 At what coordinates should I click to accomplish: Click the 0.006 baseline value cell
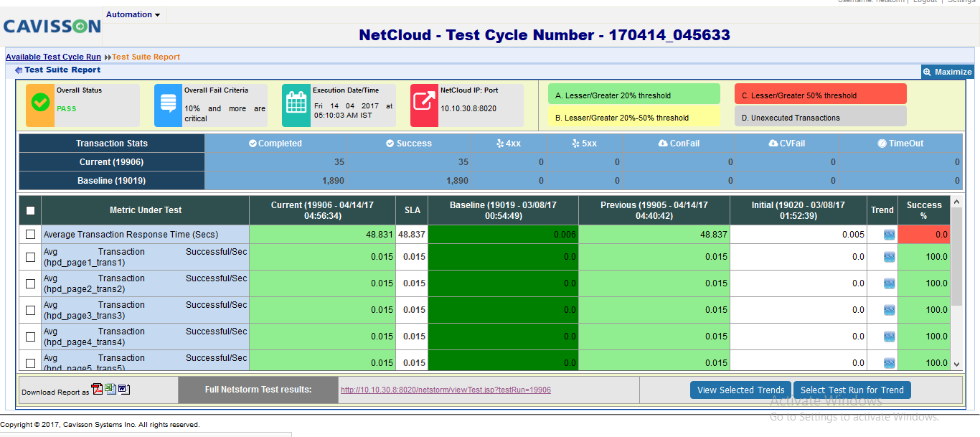503,235
